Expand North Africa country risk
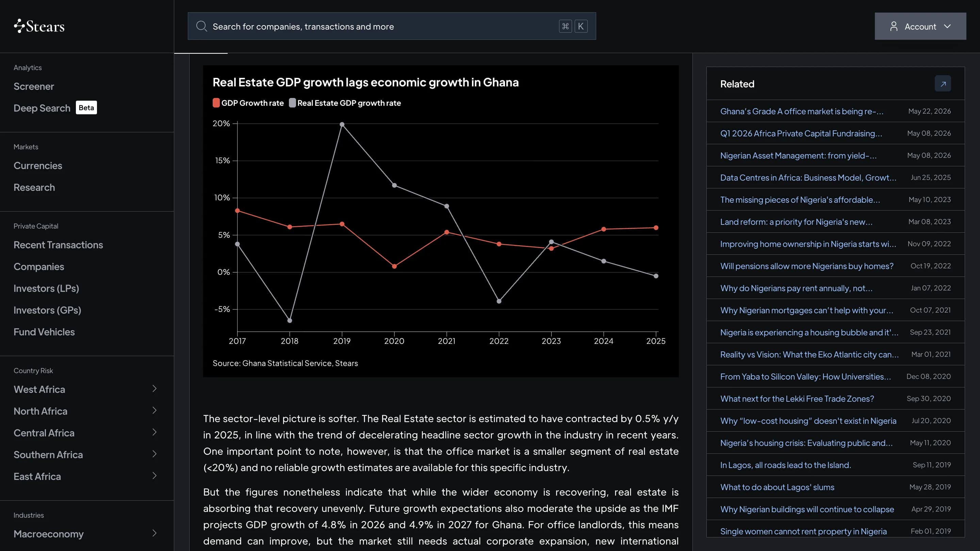Screen dimensions: 980x551 154,410
